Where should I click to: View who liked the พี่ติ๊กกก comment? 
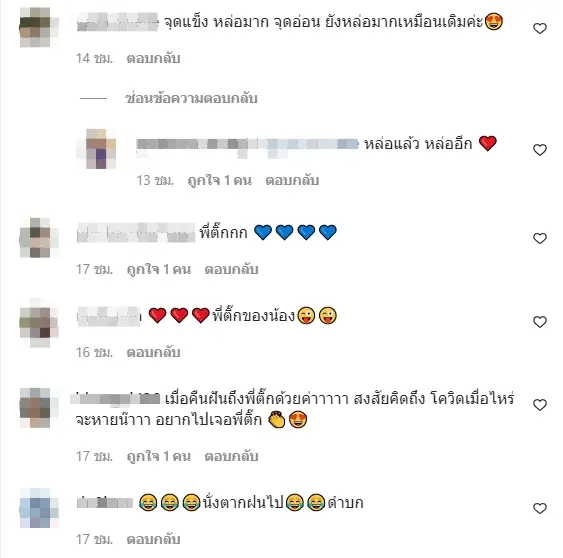coord(159,269)
